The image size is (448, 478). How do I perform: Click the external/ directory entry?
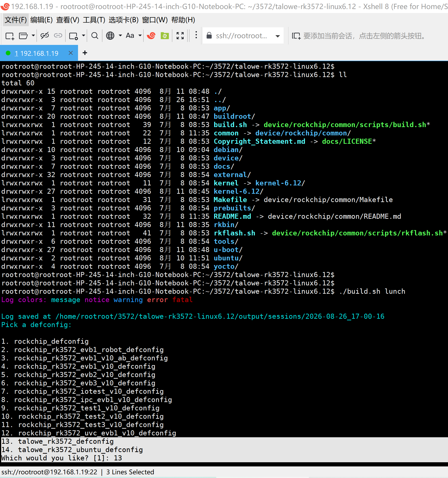232,175
